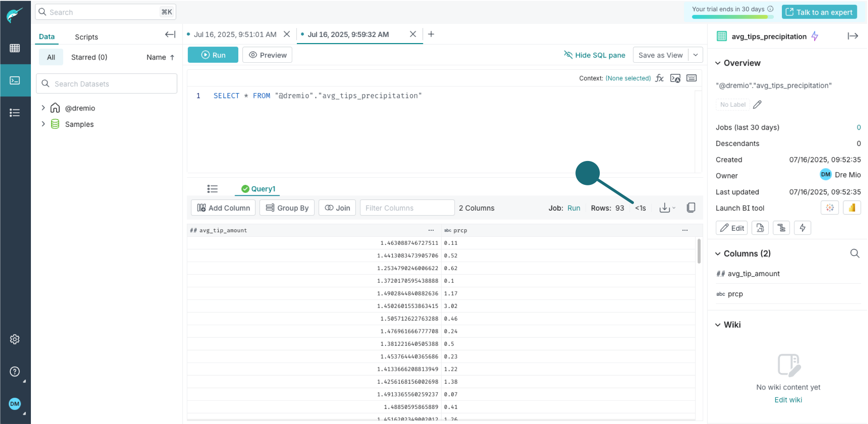868x424 pixels.
Task: Click the Filter Columns input field
Action: 406,207
